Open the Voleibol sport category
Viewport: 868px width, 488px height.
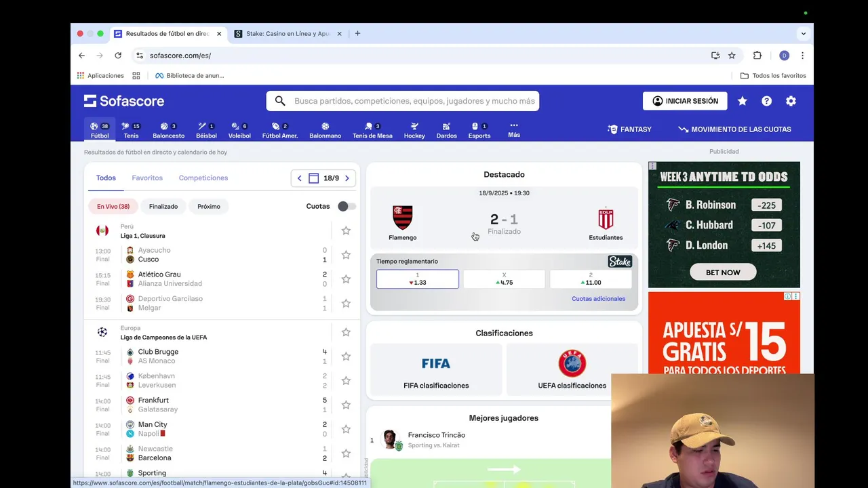point(239,130)
